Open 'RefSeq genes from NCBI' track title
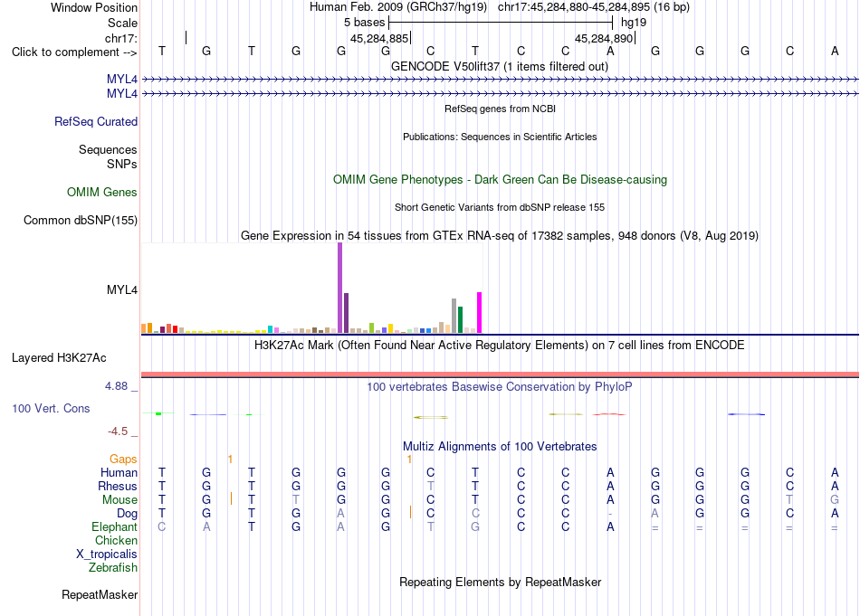 click(500, 109)
